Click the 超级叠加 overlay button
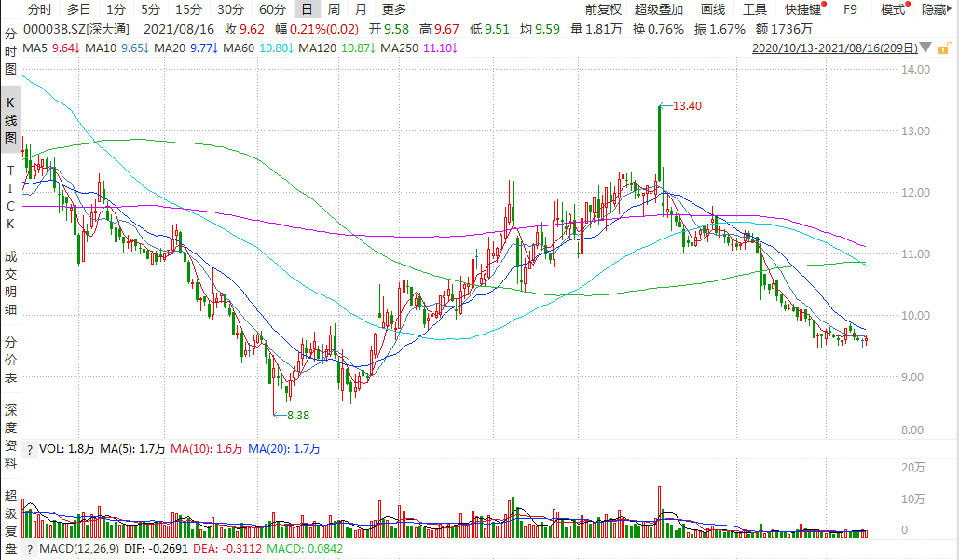This screenshot has width=959, height=560. [x=659, y=9]
